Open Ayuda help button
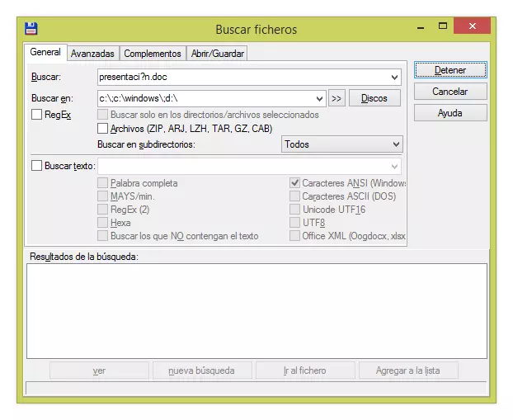 pos(449,113)
